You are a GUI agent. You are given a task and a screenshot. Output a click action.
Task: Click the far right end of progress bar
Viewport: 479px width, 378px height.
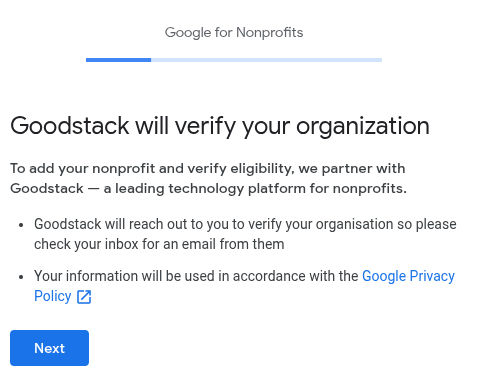(380, 60)
